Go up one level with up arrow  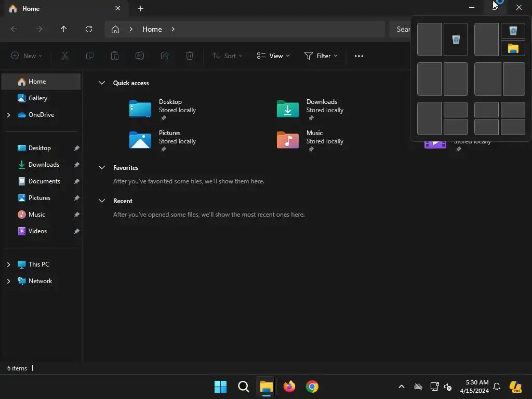pyautogui.click(x=63, y=29)
